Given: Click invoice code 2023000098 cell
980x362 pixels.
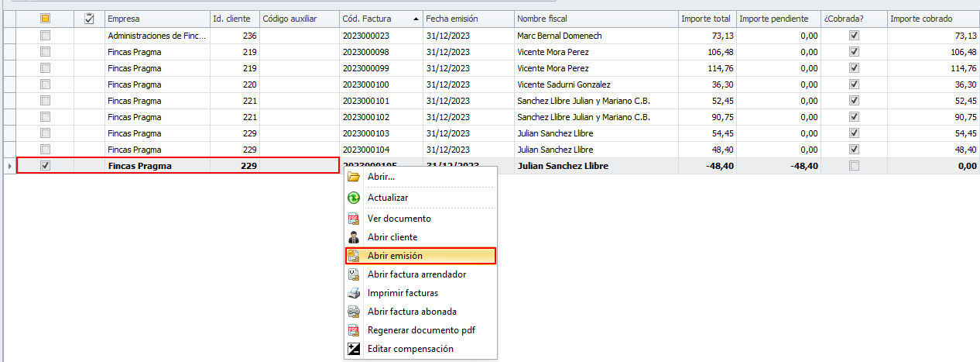Looking at the screenshot, I should click(x=381, y=52).
